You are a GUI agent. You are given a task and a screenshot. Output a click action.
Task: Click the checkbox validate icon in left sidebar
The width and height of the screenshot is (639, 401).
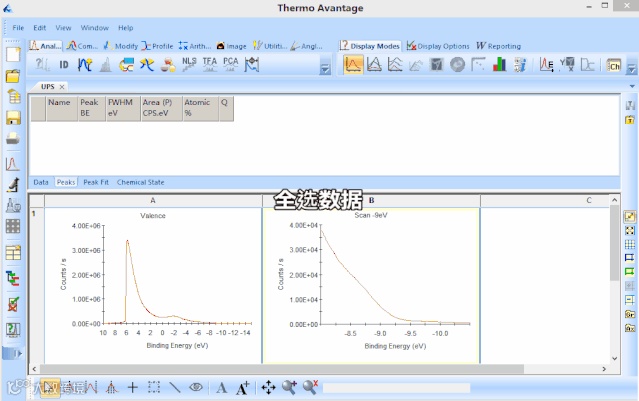point(13,304)
